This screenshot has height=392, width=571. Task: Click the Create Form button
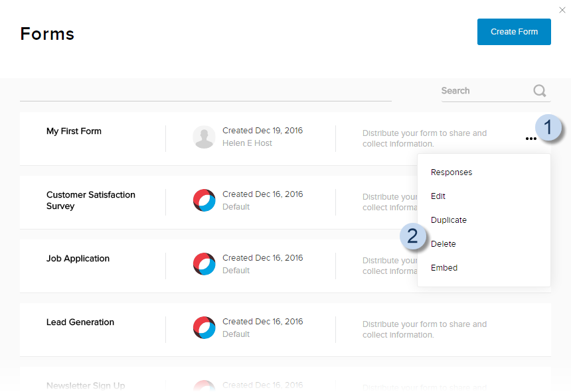[514, 32]
